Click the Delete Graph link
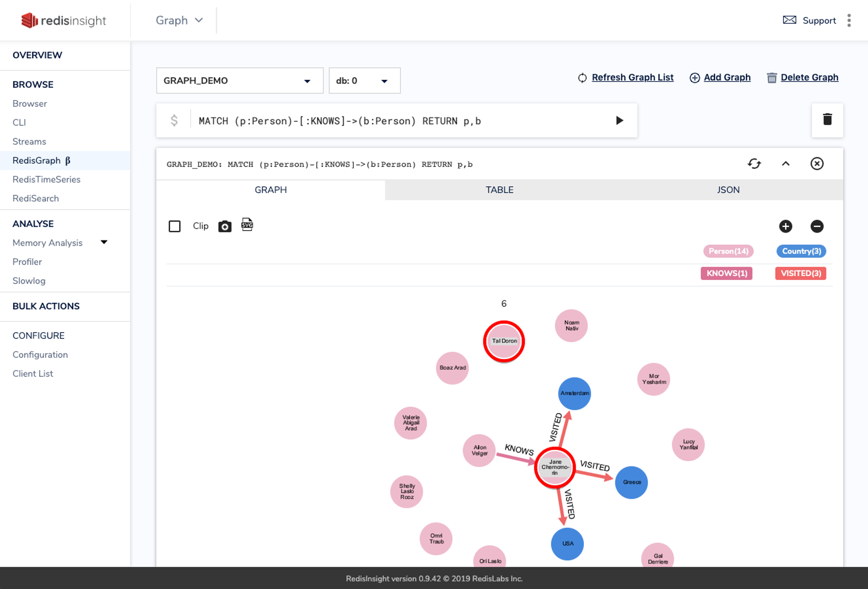 [809, 78]
